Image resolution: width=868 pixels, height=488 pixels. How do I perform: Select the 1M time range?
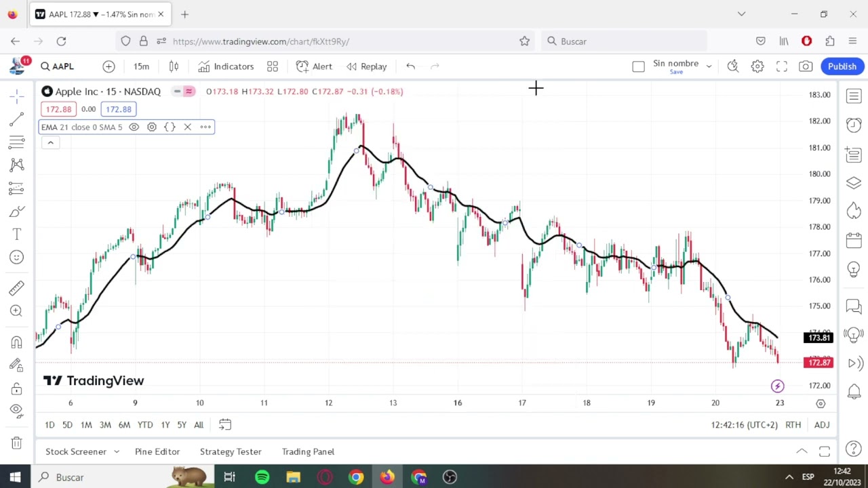pos(86,425)
